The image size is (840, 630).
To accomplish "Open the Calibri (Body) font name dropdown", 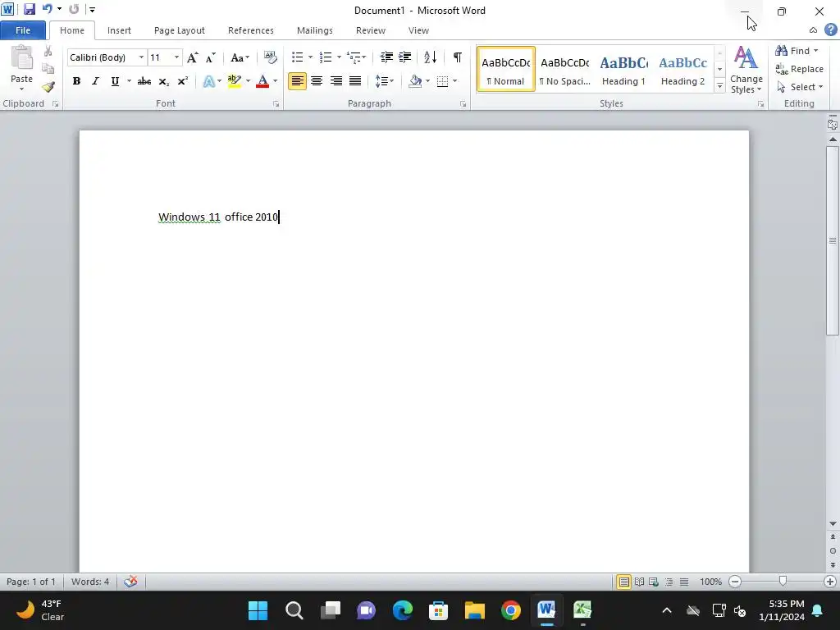I will point(141,57).
